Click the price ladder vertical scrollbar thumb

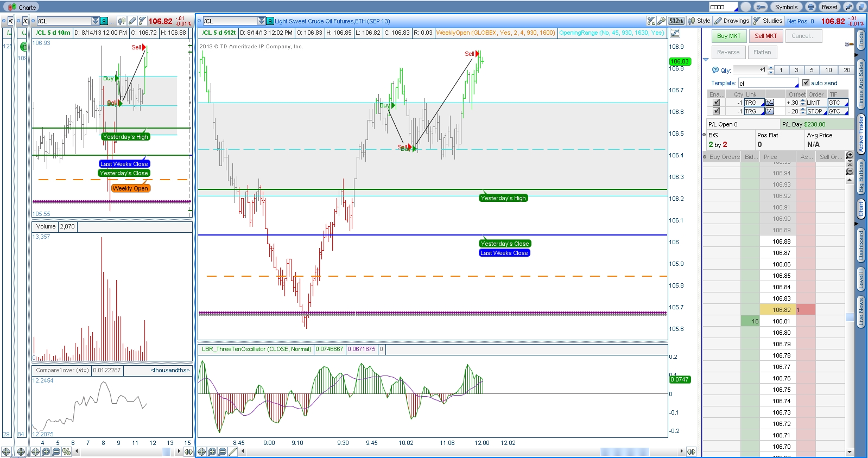(x=850, y=317)
